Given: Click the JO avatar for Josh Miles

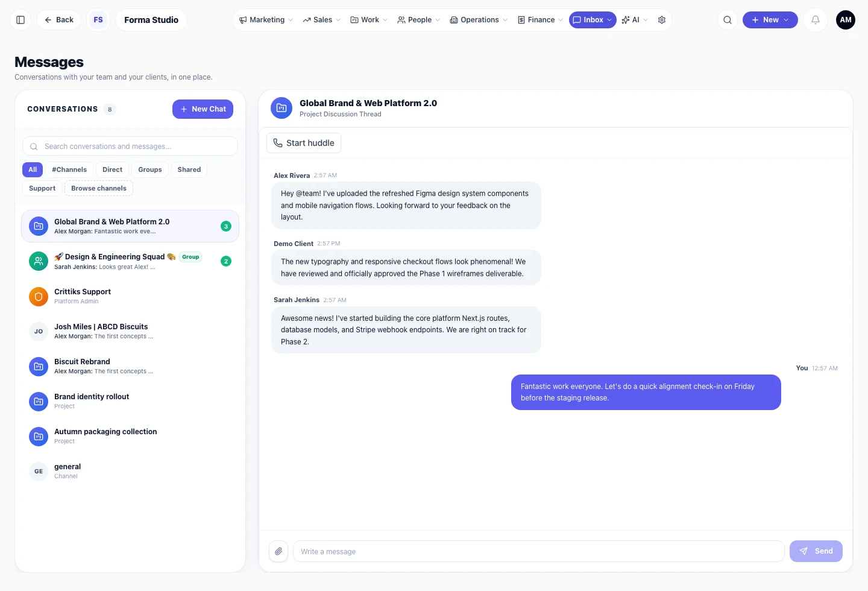Looking at the screenshot, I should pyautogui.click(x=39, y=332).
